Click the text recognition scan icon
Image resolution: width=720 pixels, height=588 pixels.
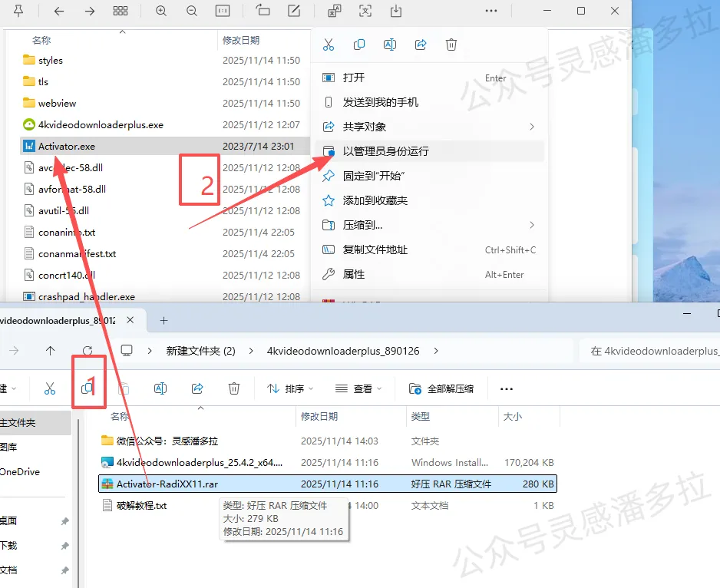365,11
